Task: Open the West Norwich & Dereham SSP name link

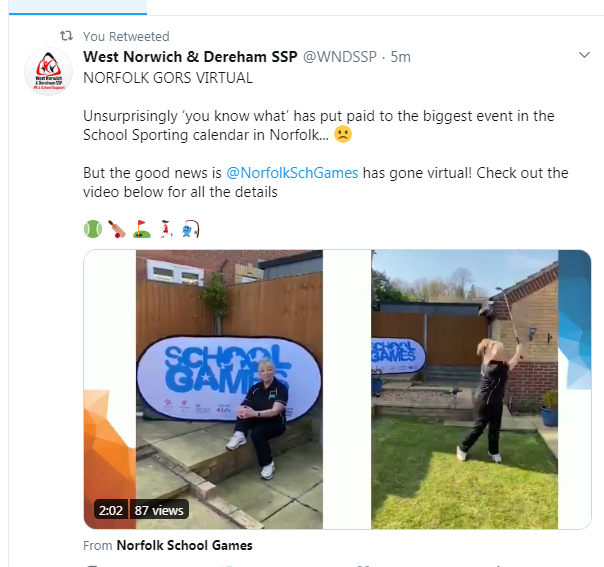Action: click(x=190, y=57)
